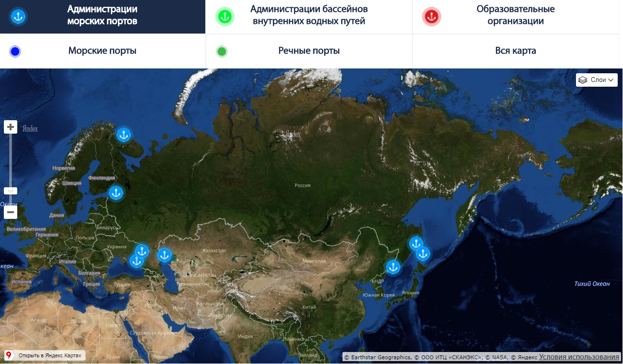623x364 pixels.
Task: Open map in Яндекс.Картах button
Action: point(45,355)
